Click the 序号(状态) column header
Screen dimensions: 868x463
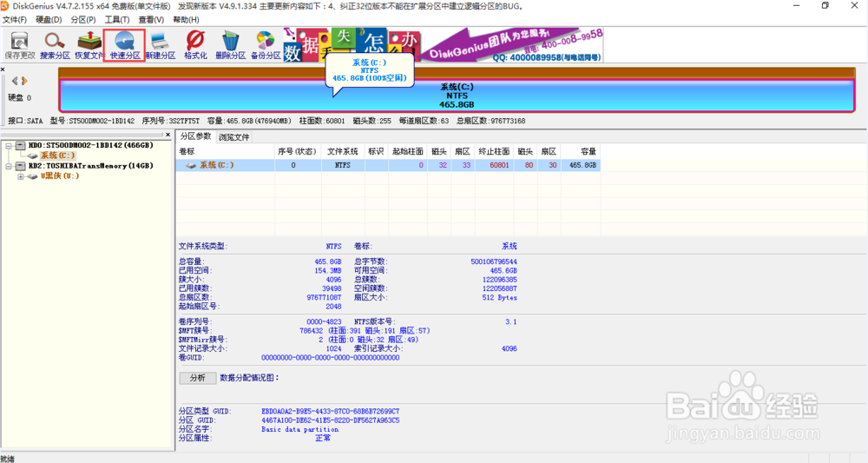297,151
